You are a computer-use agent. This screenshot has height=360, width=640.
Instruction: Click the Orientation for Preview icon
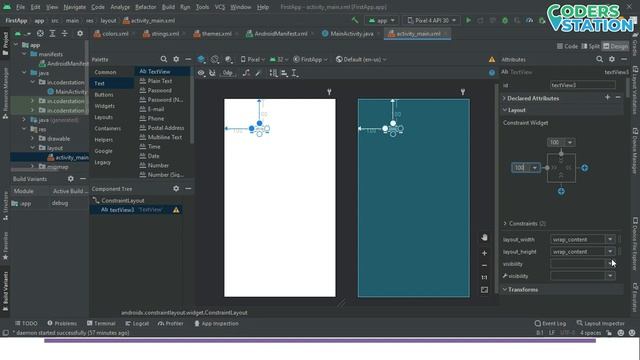click(x=215, y=60)
